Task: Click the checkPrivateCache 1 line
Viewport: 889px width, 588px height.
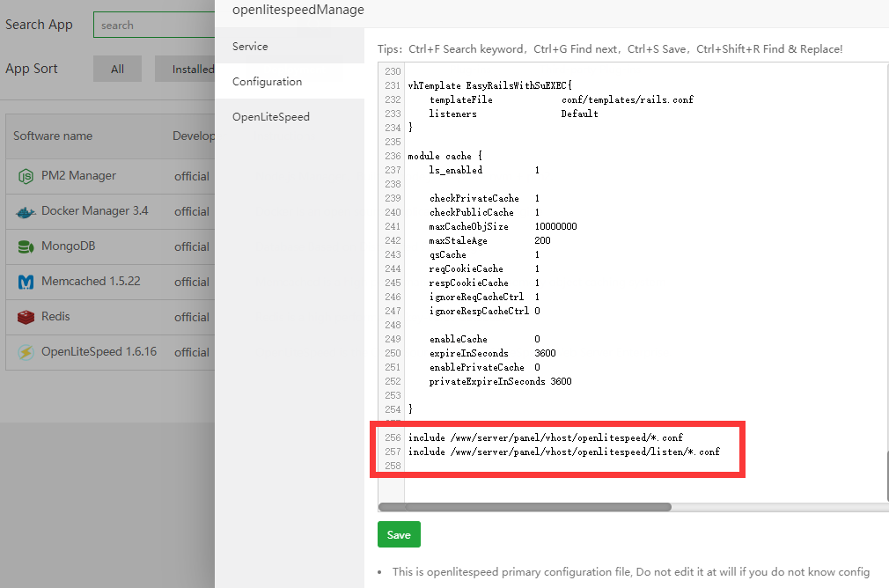Action: click(x=485, y=198)
